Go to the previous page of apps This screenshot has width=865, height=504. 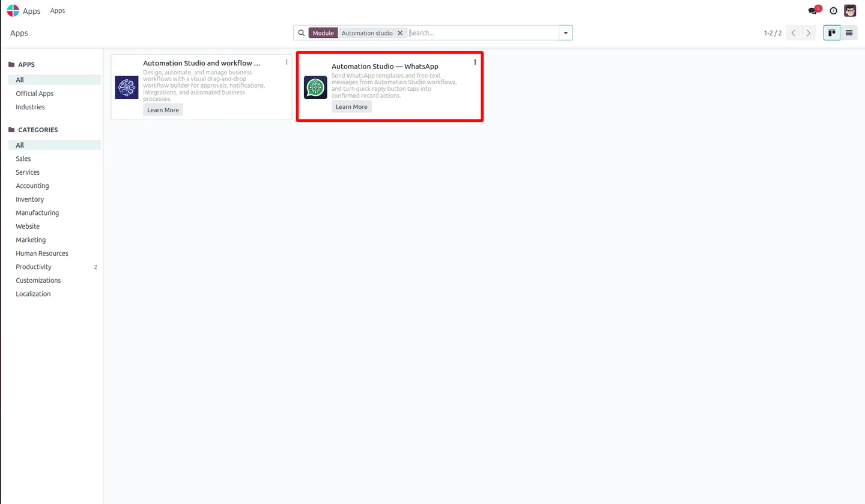point(794,33)
